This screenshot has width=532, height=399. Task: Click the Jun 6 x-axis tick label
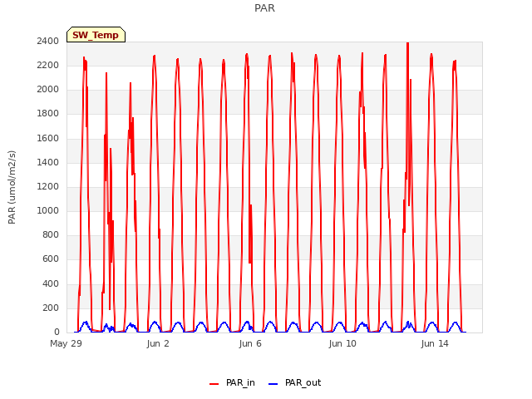click(x=250, y=343)
